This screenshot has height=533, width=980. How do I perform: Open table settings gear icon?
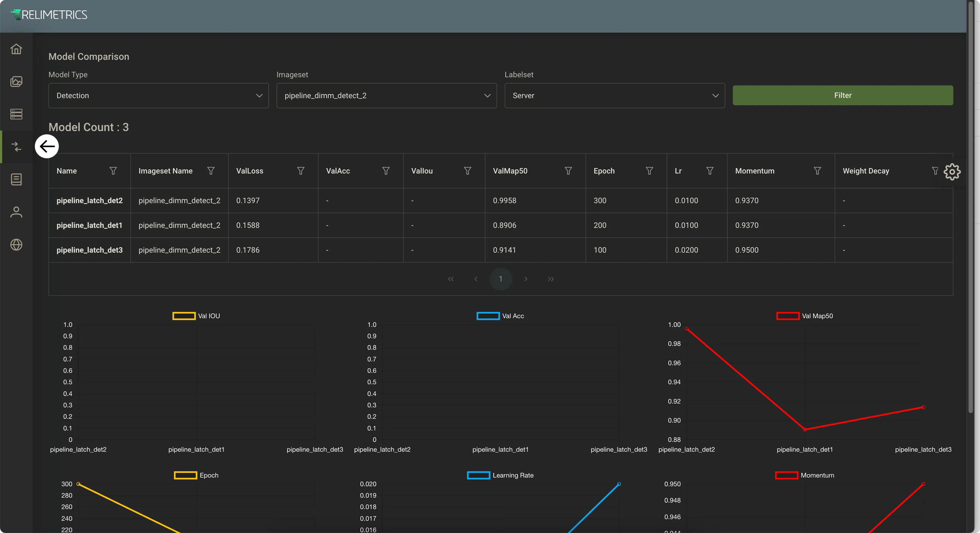point(952,172)
